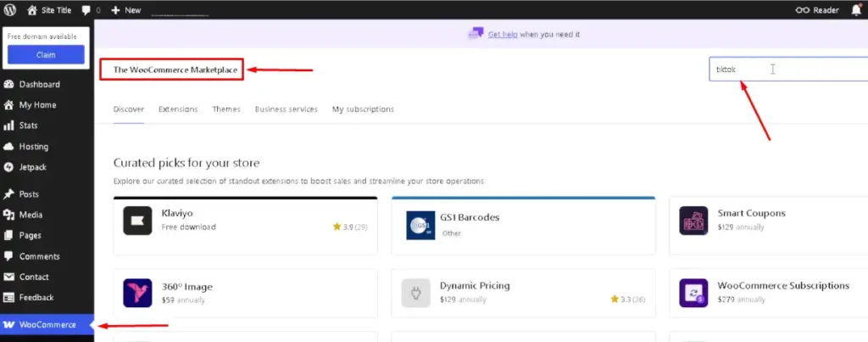The image size is (868, 342).
Task: Click the Dynamic Pricing 3.3 rating
Action: (628, 300)
